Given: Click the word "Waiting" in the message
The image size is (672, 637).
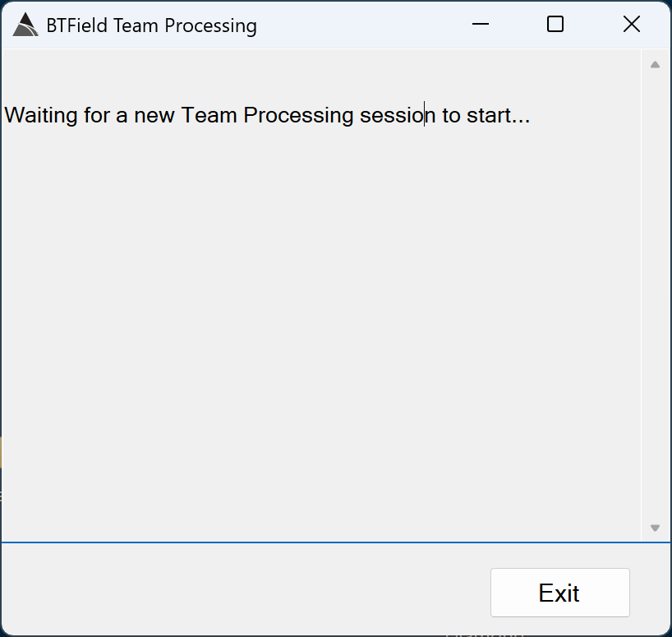Looking at the screenshot, I should [41, 115].
